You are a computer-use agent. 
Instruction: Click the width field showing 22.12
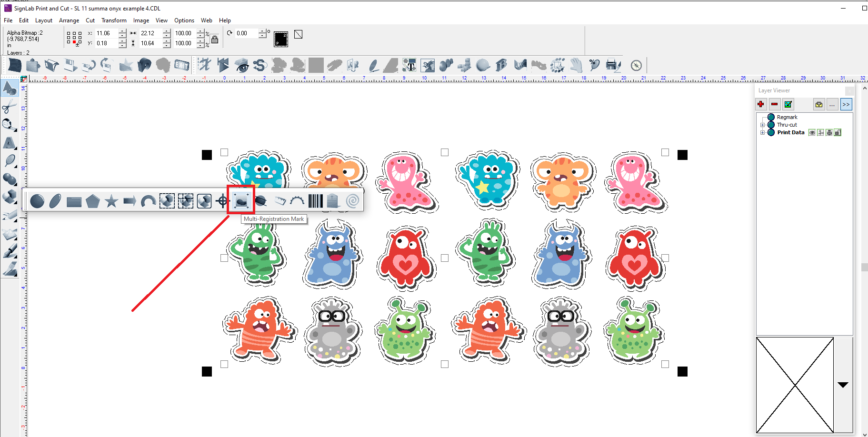point(150,33)
